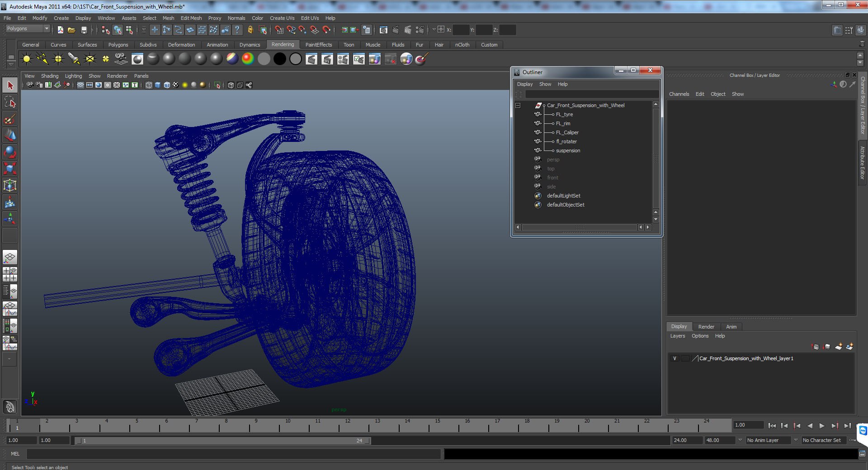Open the Render layer tab
This screenshot has height=470, width=868.
coord(706,327)
